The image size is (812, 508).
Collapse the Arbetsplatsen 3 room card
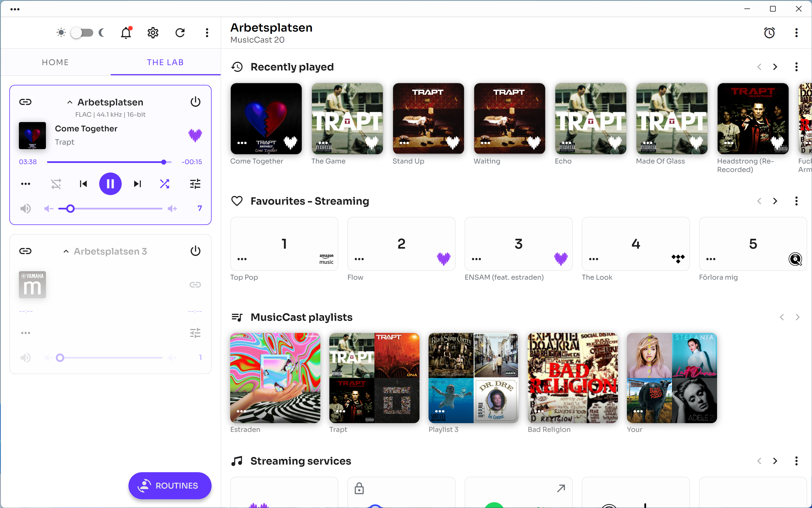coord(66,251)
